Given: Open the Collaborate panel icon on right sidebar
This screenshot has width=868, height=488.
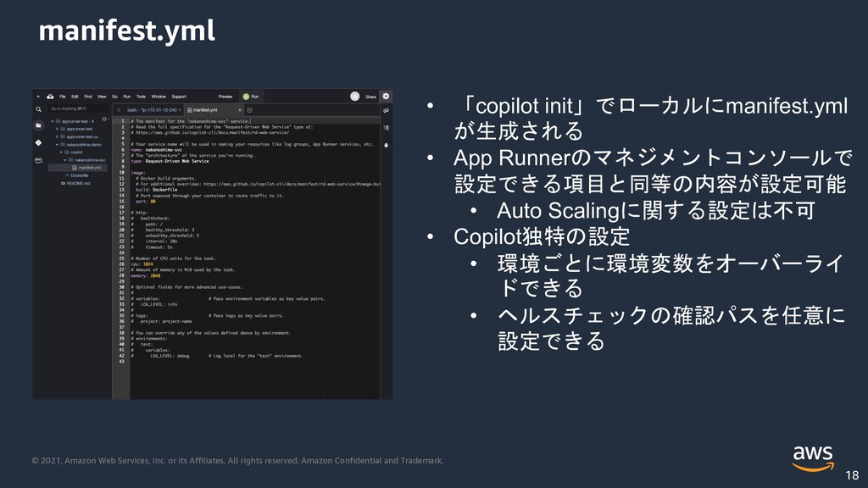Looking at the screenshot, I should 387,111.
